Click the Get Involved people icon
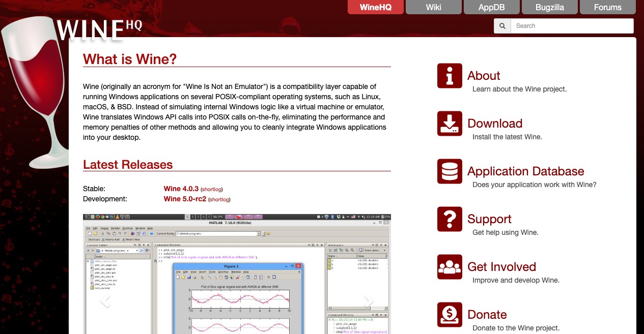 tap(450, 267)
